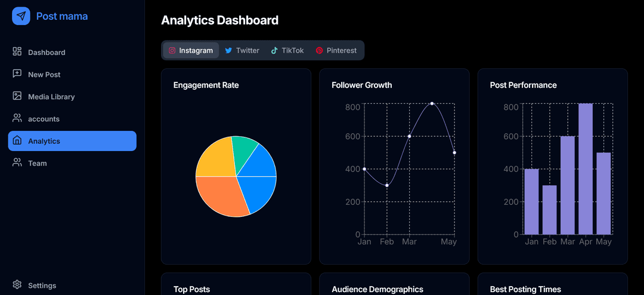This screenshot has height=295, width=644.
Task: Switch to the TikTok tab
Action: pyautogui.click(x=287, y=51)
